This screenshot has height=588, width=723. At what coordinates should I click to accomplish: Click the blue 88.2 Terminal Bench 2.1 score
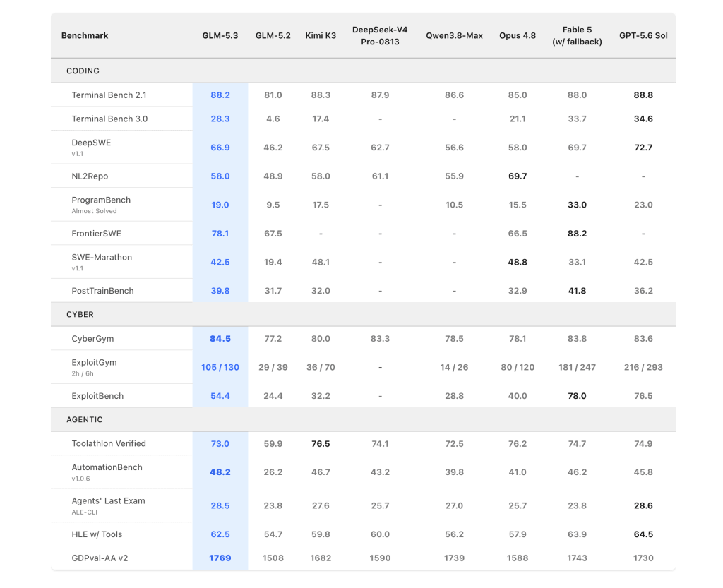(220, 95)
